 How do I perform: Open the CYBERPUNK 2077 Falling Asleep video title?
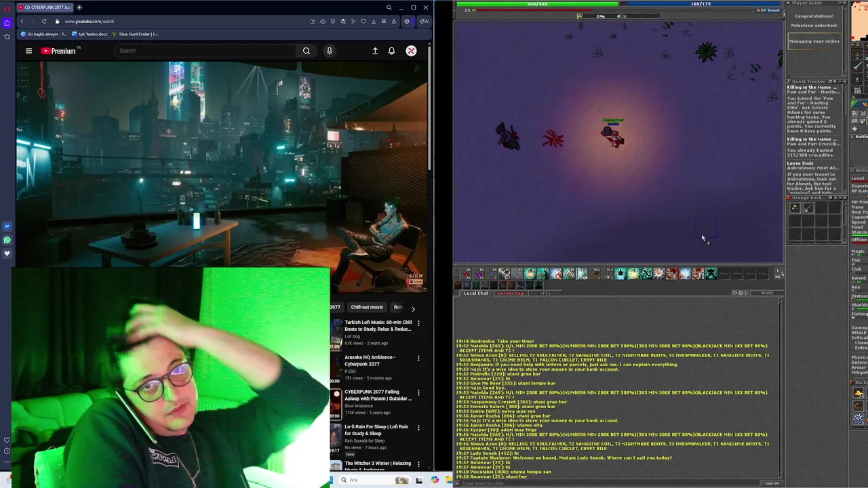(378, 395)
